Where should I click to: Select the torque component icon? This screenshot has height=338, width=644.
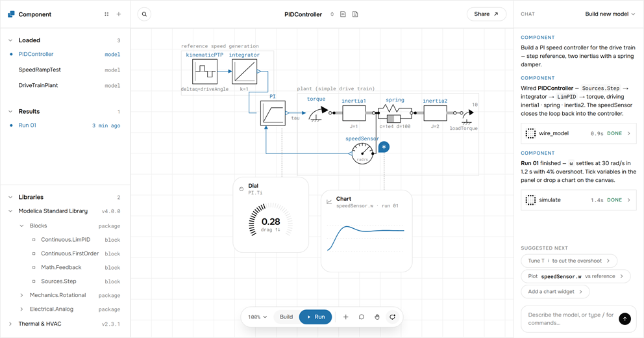click(319, 113)
